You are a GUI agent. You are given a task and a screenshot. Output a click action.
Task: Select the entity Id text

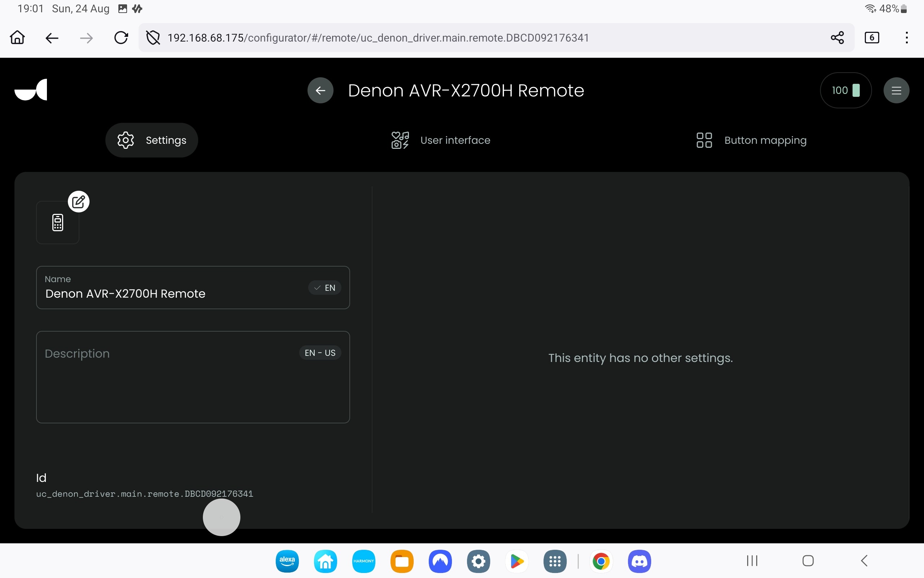coord(145,494)
